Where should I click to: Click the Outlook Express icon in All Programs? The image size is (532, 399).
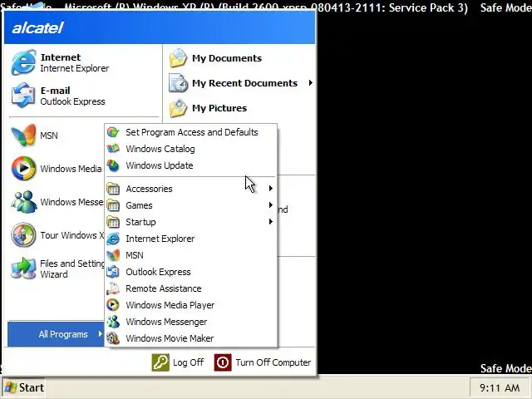(113, 272)
